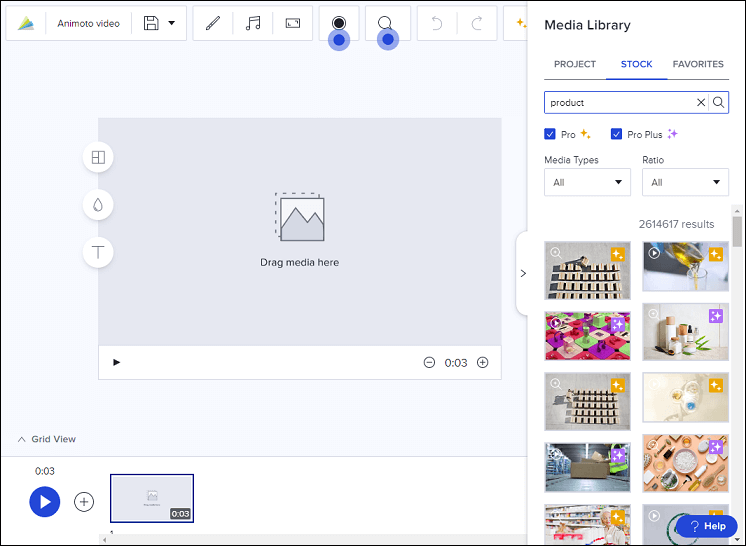Uncheck the Pro checkbox
Screen dimensions: 746x546
(550, 134)
